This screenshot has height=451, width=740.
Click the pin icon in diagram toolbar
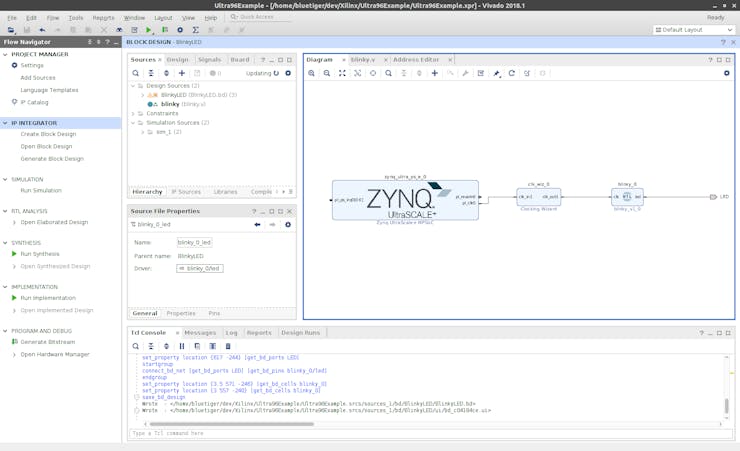click(496, 73)
